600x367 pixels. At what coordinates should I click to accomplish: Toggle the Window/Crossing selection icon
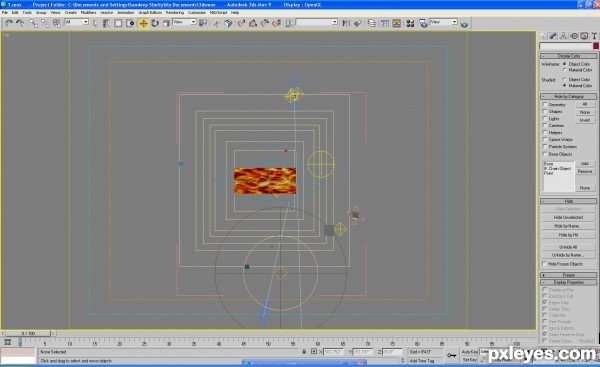coord(130,23)
